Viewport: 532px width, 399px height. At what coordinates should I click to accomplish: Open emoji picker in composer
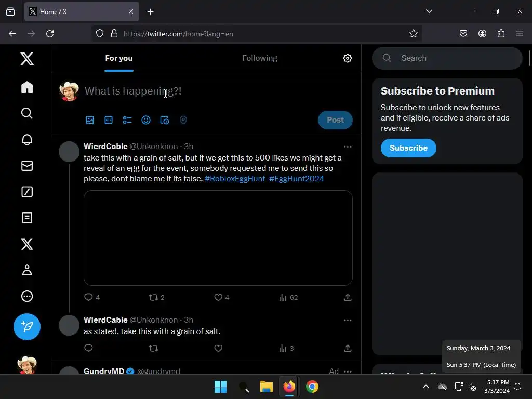146,120
